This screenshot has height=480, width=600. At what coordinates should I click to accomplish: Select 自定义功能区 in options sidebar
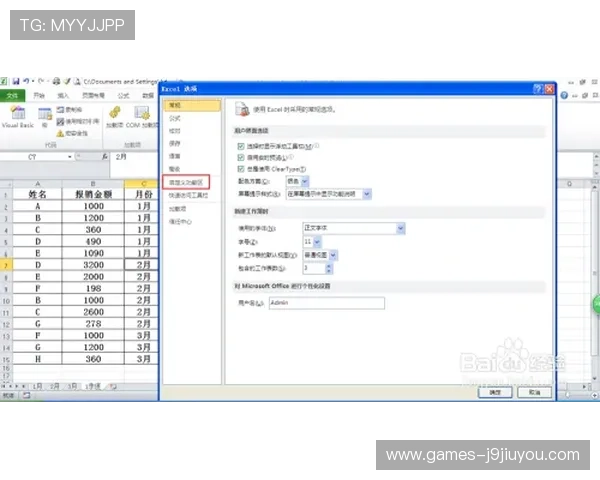(187, 183)
